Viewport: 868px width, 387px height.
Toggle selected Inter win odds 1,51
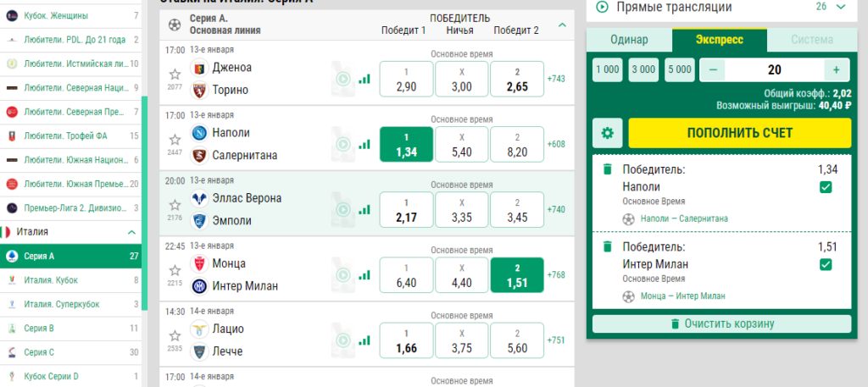(517, 274)
